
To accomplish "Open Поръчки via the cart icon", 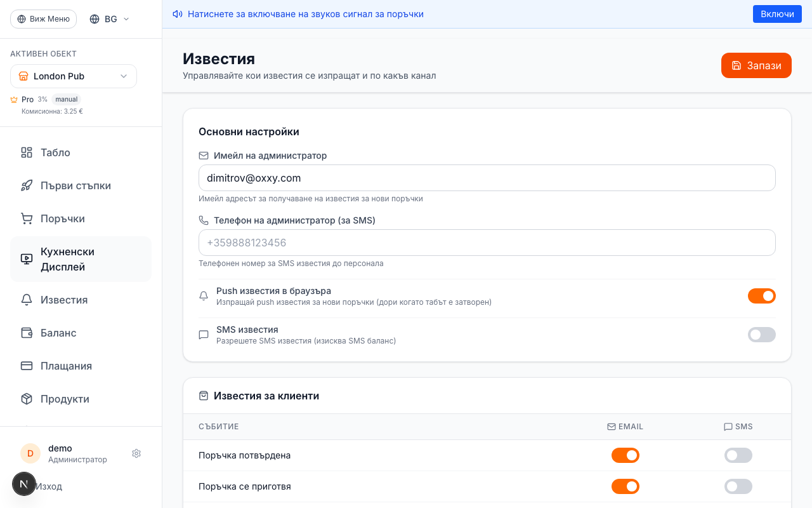I will pyautogui.click(x=26, y=218).
